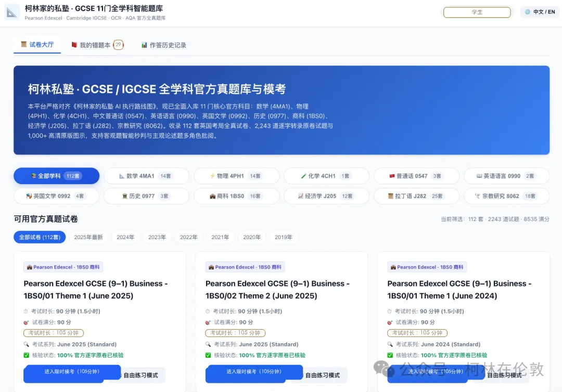Select the 2019年 year filter
The width and height of the screenshot is (562, 392).
(283, 237)
